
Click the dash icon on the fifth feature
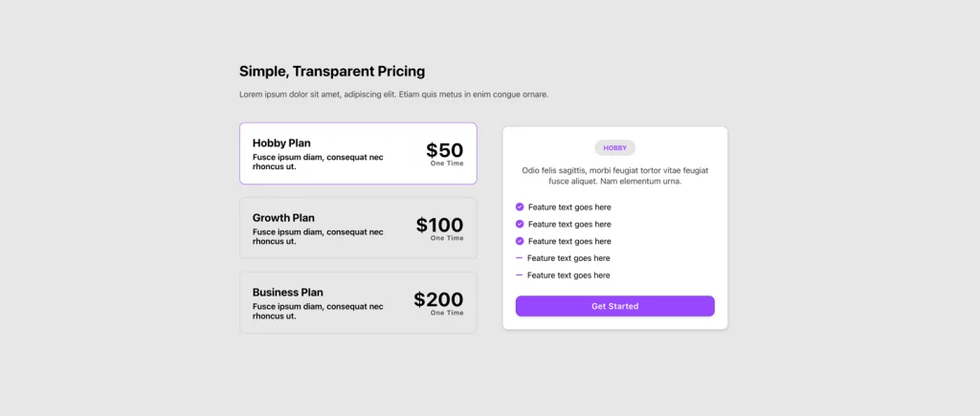click(520, 275)
